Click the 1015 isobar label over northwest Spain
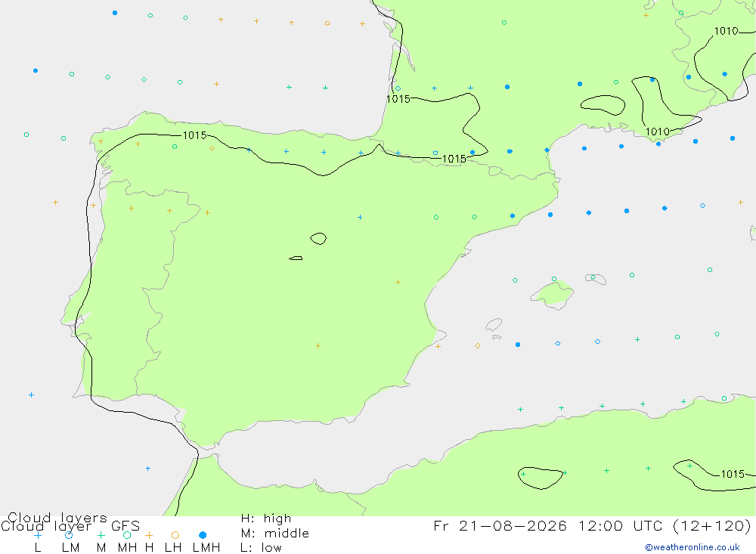Screen dimensions: 756x554 tap(195, 135)
